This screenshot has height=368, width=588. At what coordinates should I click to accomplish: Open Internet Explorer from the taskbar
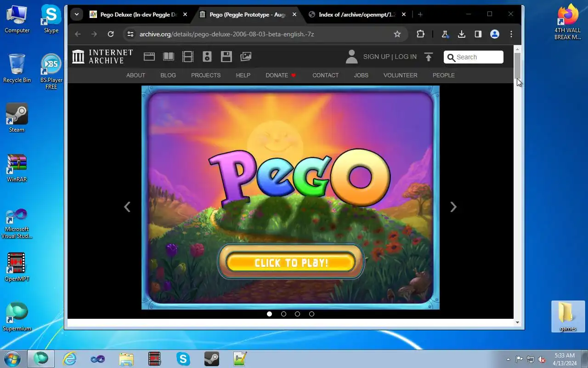(x=70, y=358)
